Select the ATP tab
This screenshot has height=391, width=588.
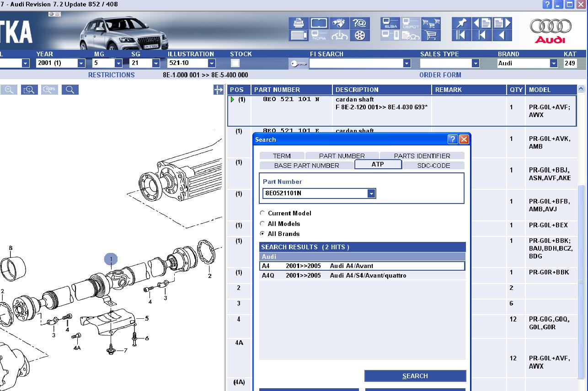tap(378, 164)
